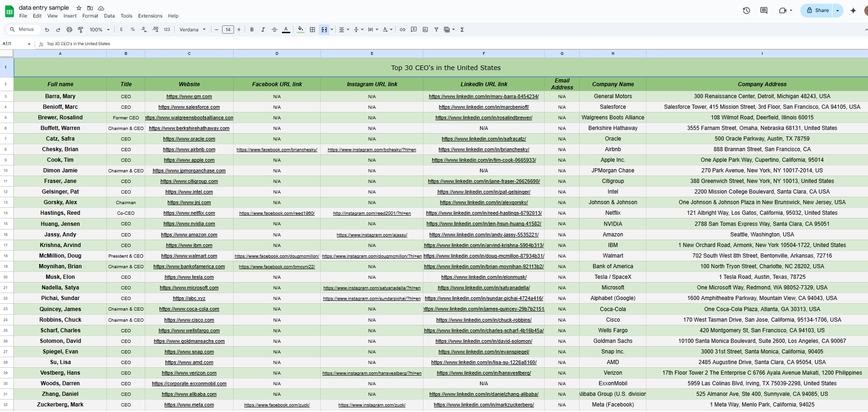Toggle strikethrough formatting
Viewport: 868px width, 412px height.
tap(275, 29)
